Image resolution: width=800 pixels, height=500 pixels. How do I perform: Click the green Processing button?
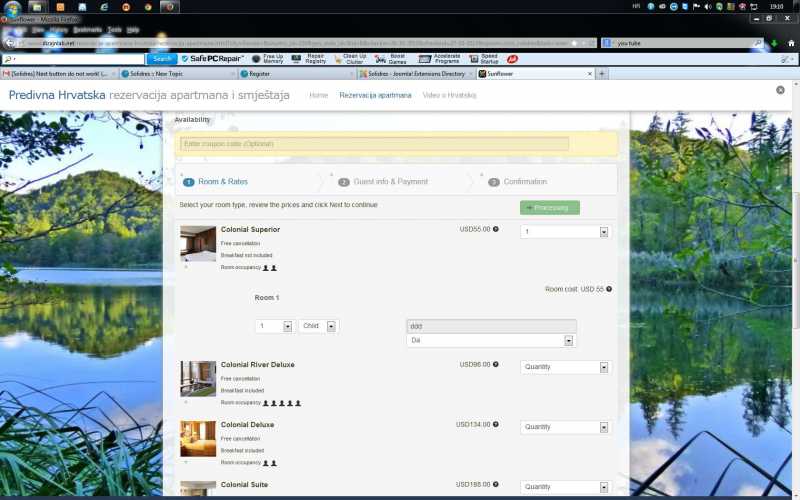pos(549,208)
